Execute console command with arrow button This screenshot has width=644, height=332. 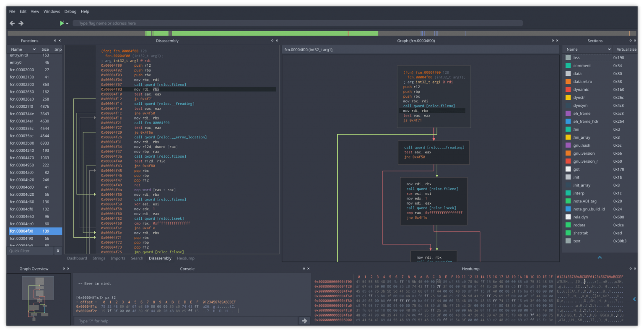coord(304,321)
